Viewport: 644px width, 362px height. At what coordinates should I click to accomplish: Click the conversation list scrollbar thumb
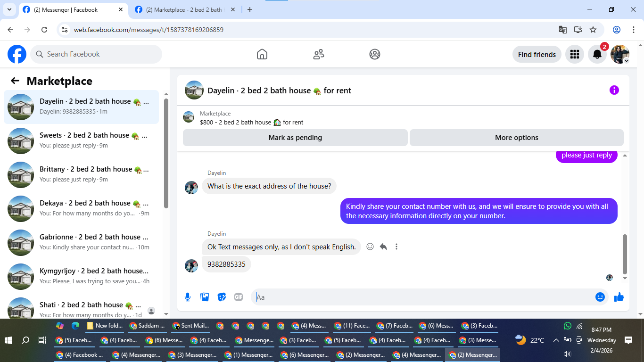[166, 153]
